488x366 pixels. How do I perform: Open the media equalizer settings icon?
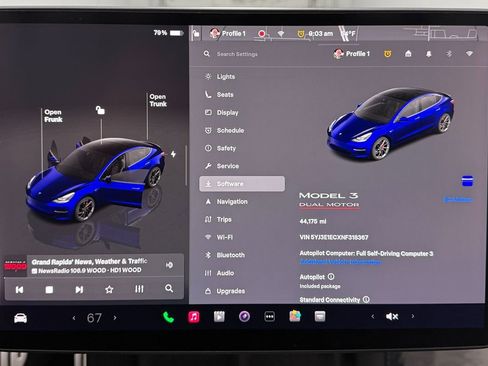point(139,289)
